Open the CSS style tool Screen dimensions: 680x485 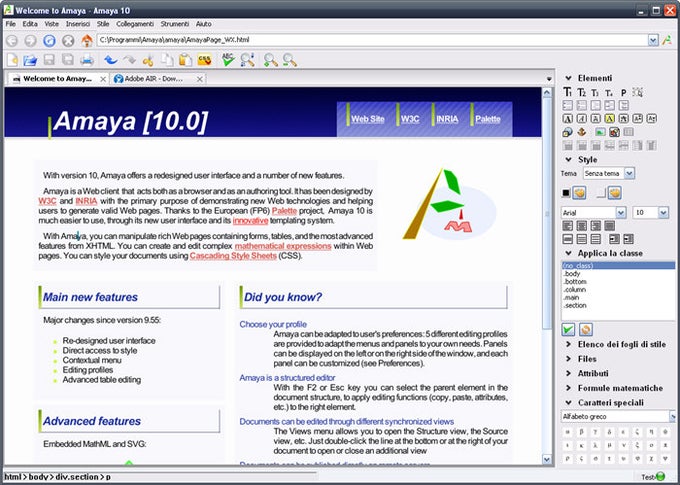(204, 60)
